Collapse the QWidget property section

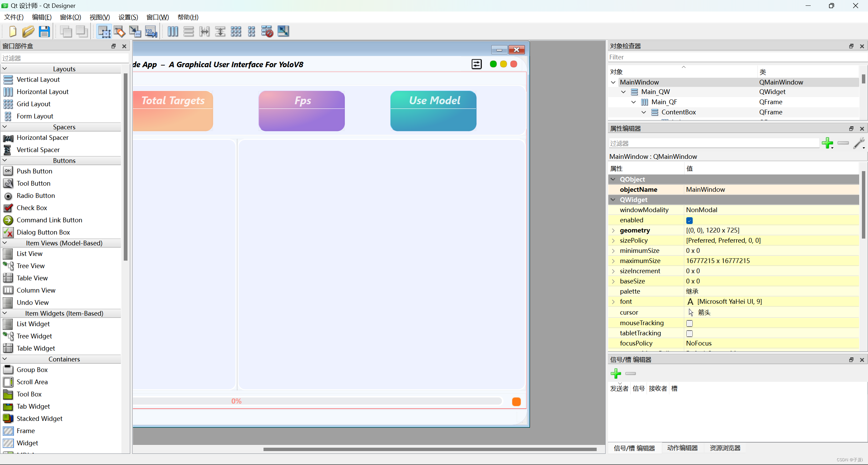pyautogui.click(x=613, y=200)
